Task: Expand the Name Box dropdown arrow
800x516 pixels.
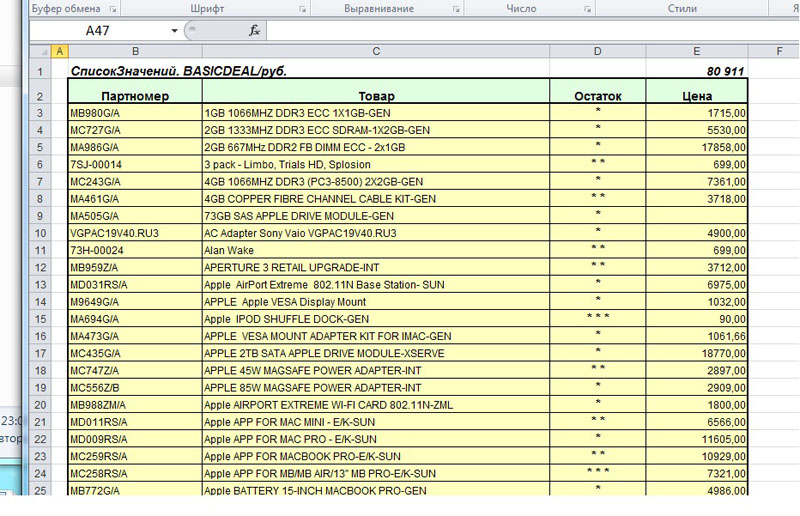Action: (x=174, y=31)
